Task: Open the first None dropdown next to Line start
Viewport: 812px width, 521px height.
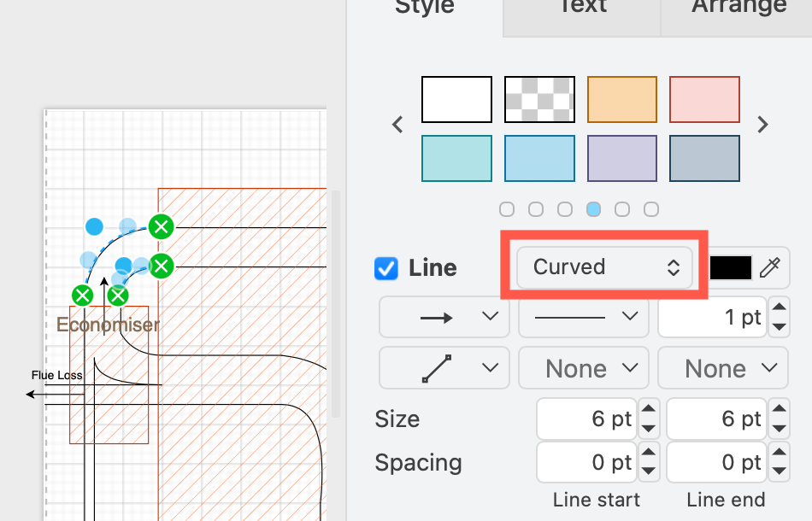Action: [x=583, y=368]
